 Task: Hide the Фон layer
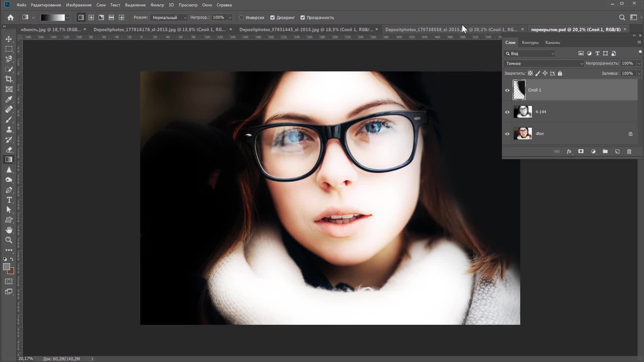click(507, 134)
